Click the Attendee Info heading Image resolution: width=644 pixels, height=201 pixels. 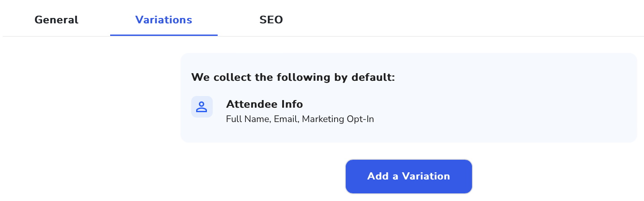click(265, 104)
